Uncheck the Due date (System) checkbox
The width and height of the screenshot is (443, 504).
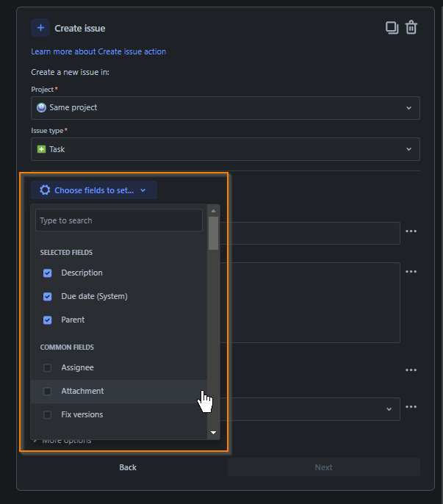(47, 296)
